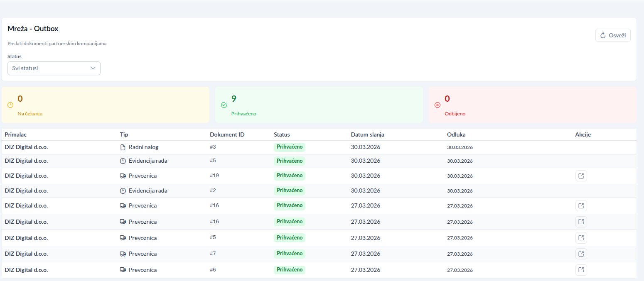Open the Svi statusi status dropdown
Image resolution: width=644 pixels, height=281 pixels.
[54, 68]
